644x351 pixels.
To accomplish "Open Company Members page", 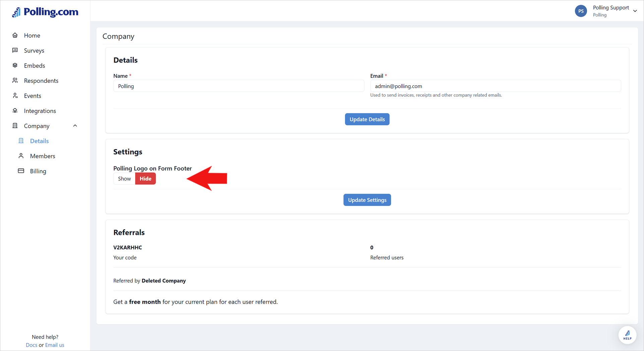I will tap(43, 156).
